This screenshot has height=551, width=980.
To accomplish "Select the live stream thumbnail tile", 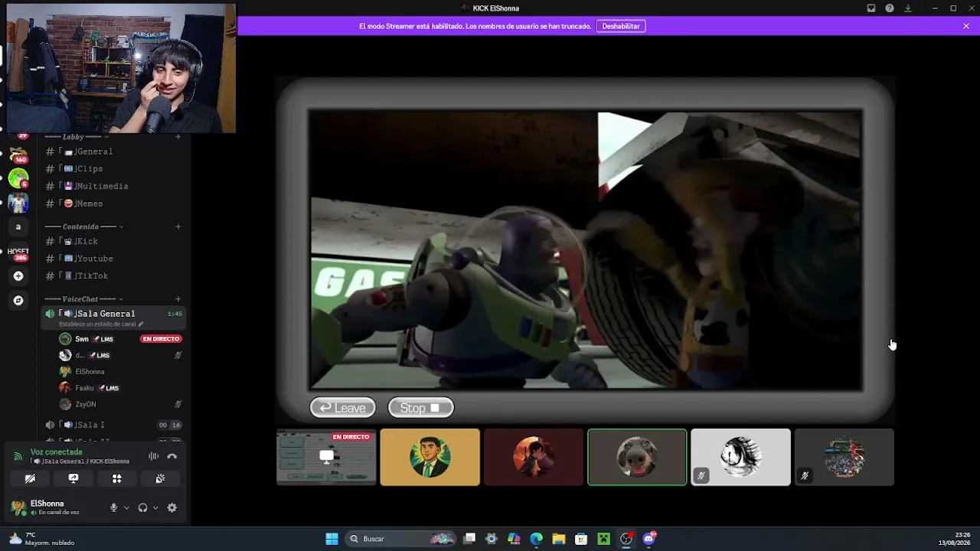I will [326, 457].
